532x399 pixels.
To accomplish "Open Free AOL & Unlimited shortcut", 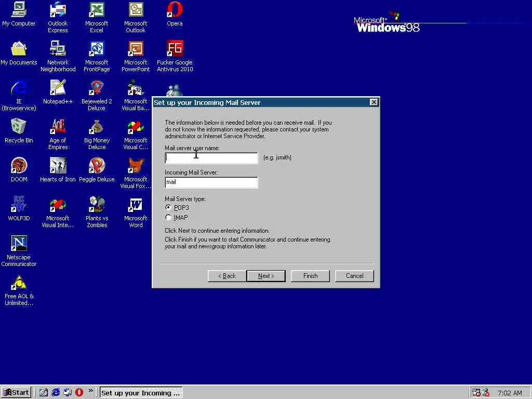I will (x=19, y=290).
